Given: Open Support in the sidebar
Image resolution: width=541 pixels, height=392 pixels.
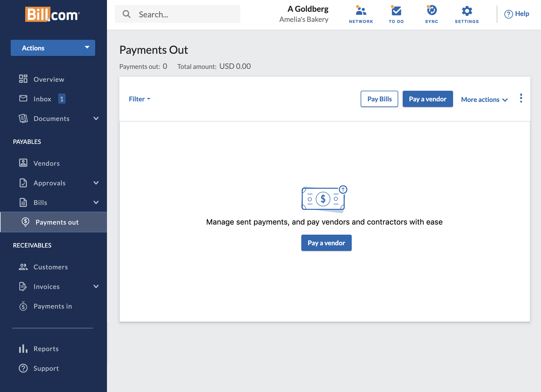Looking at the screenshot, I should [53, 368].
